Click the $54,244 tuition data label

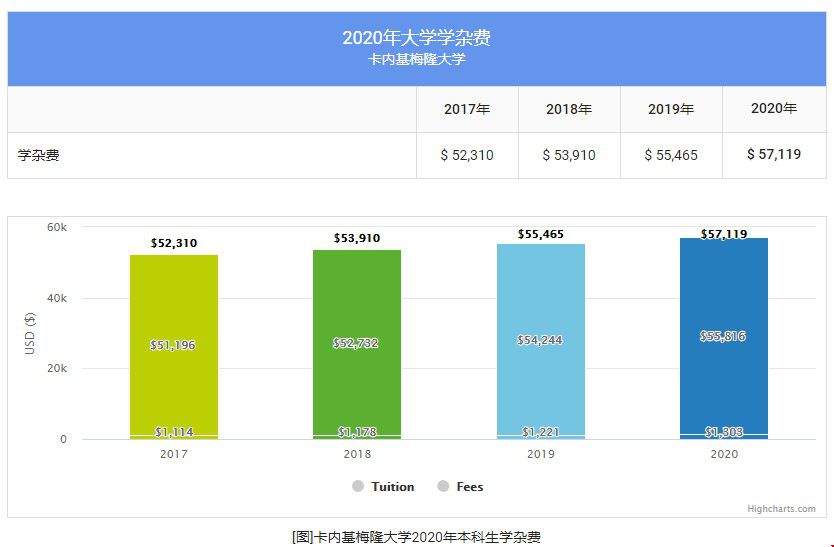[540, 339]
